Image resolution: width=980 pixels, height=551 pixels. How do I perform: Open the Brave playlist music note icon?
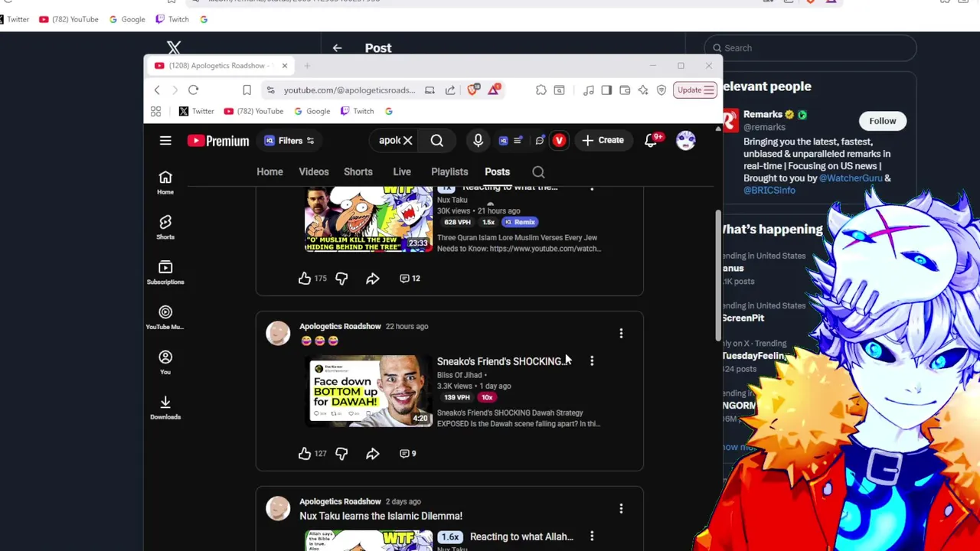(588, 90)
